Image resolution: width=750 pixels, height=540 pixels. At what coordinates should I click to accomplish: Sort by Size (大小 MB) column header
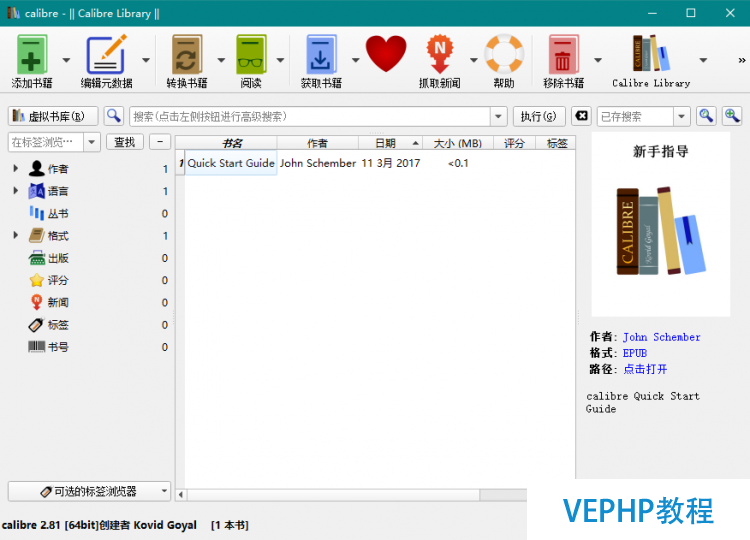point(458,143)
